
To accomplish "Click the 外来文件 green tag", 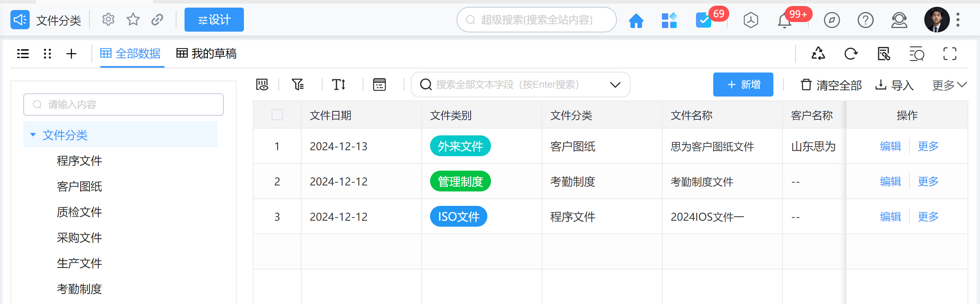I will coord(460,146).
